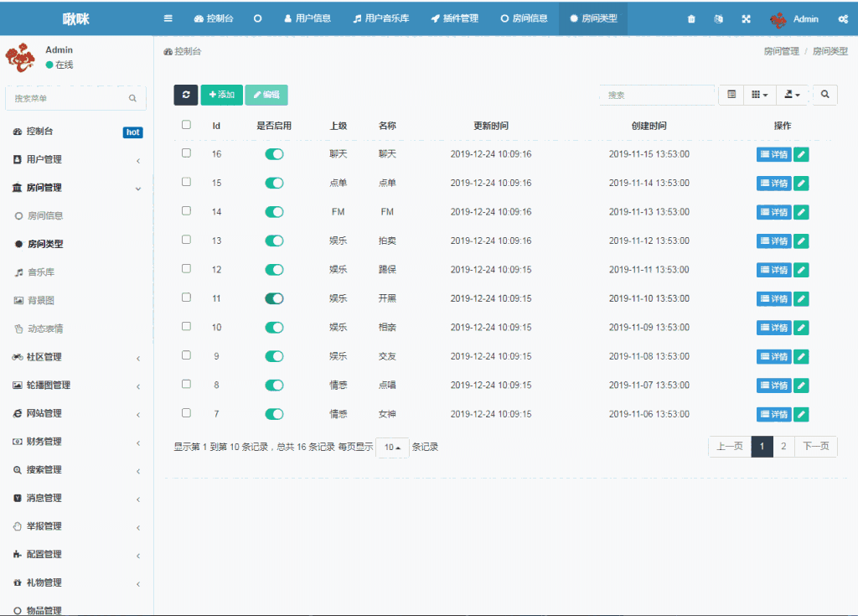Click the 添加 button to add a record
The width and height of the screenshot is (858, 616).
221,95
